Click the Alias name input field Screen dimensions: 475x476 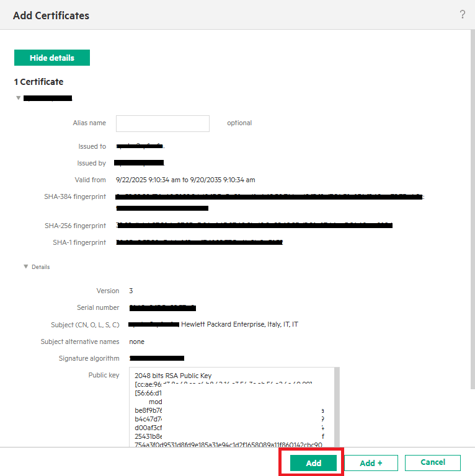[x=162, y=123]
